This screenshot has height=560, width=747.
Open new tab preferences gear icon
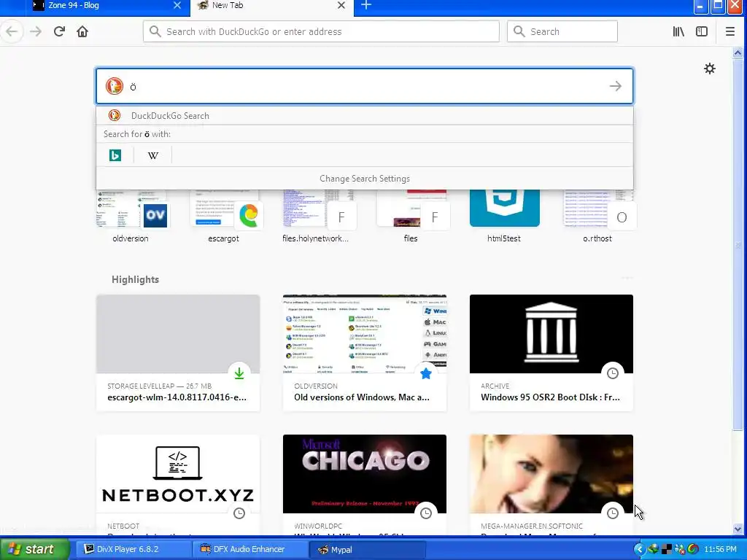click(x=710, y=69)
